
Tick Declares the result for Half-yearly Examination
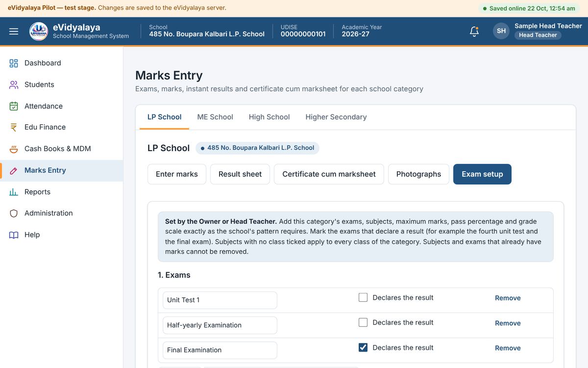[363, 322]
